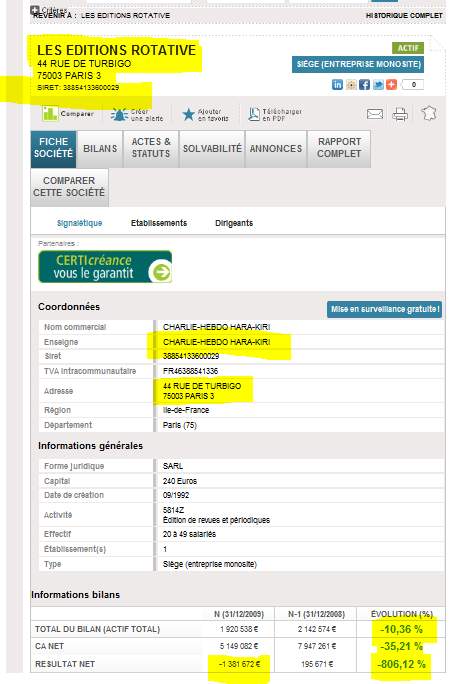
Task: Send page by email envelope icon
Action: (x=375, y=114)
